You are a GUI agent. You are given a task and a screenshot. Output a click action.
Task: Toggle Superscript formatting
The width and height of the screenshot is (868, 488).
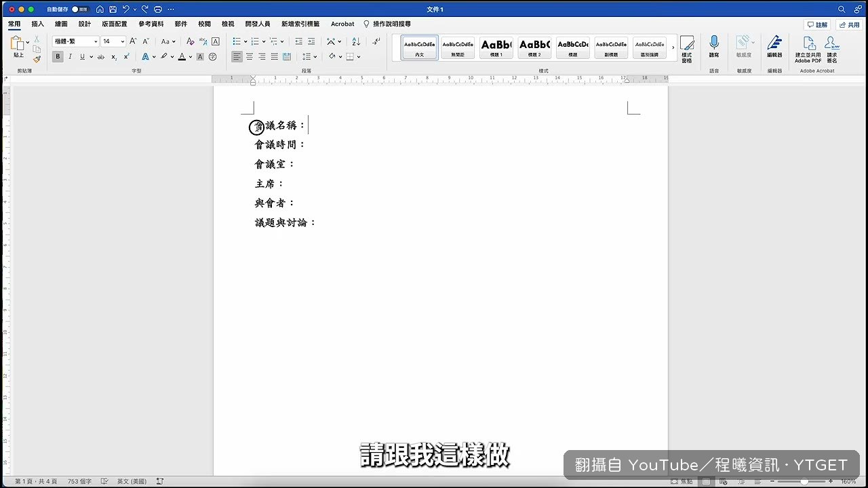126,57
